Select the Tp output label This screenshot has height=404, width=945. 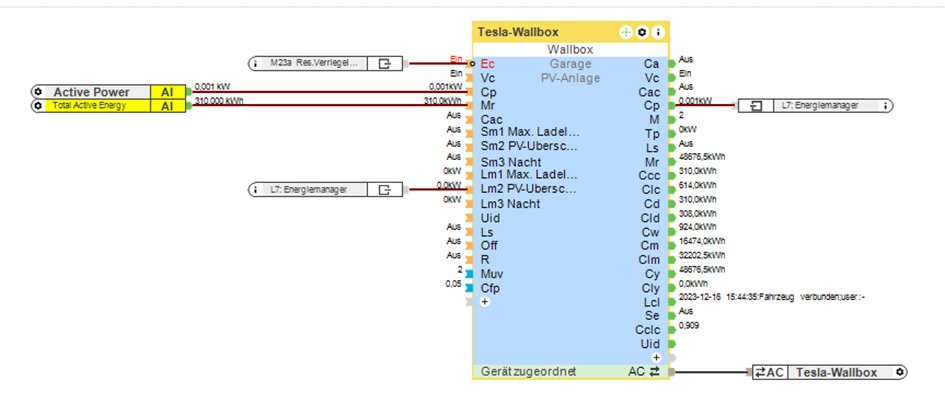coord(652,134)
